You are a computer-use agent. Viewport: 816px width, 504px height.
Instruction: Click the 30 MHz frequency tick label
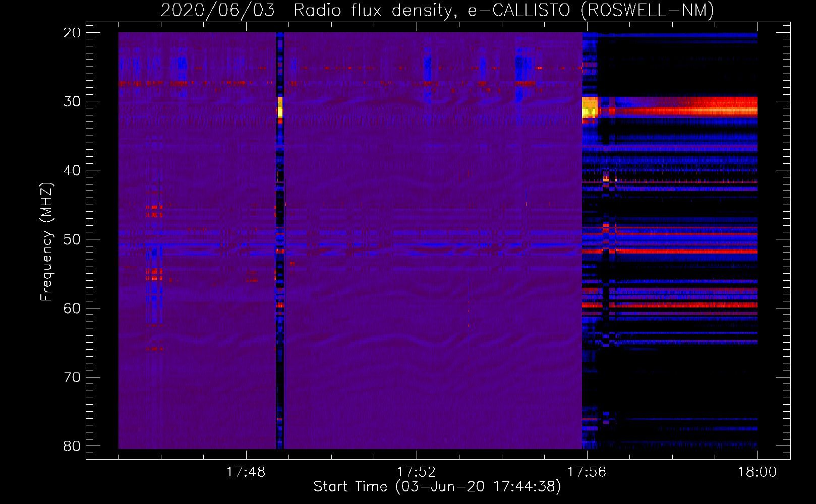pyautogui.click(x=72, y=101)
